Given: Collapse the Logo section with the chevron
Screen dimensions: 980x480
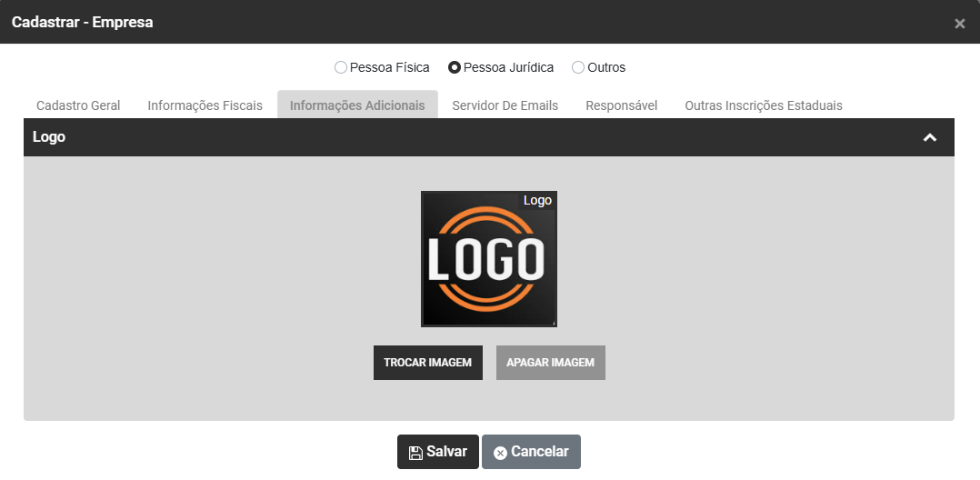Looking at the screenshot, I should [930, 137].
